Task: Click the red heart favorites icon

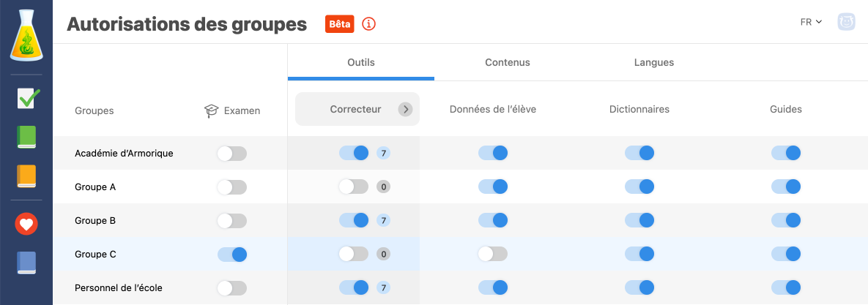Action: [26, 224]
